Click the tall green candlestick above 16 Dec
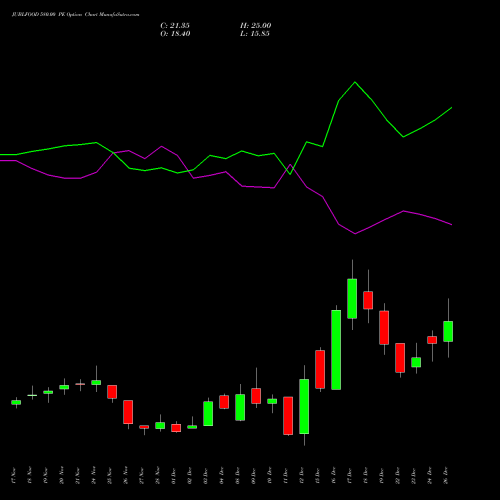This screenshot has width=500, height=500. pyautogui.click(x=336, y=350)
